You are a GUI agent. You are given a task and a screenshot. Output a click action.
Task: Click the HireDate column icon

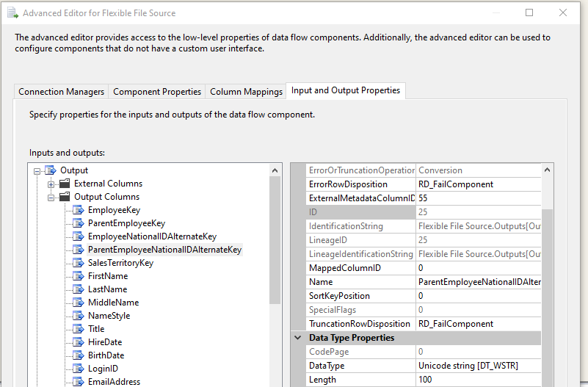point(79,342)
